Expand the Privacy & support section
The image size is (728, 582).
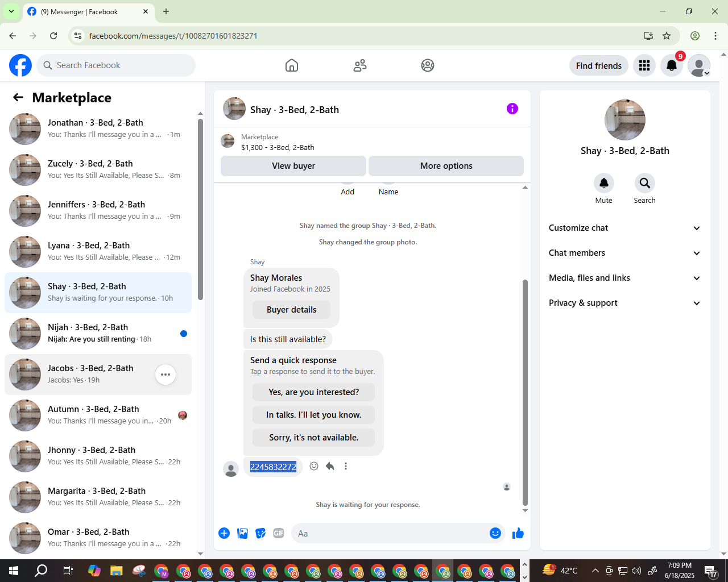pyautogui.click(x=624, y=303)
